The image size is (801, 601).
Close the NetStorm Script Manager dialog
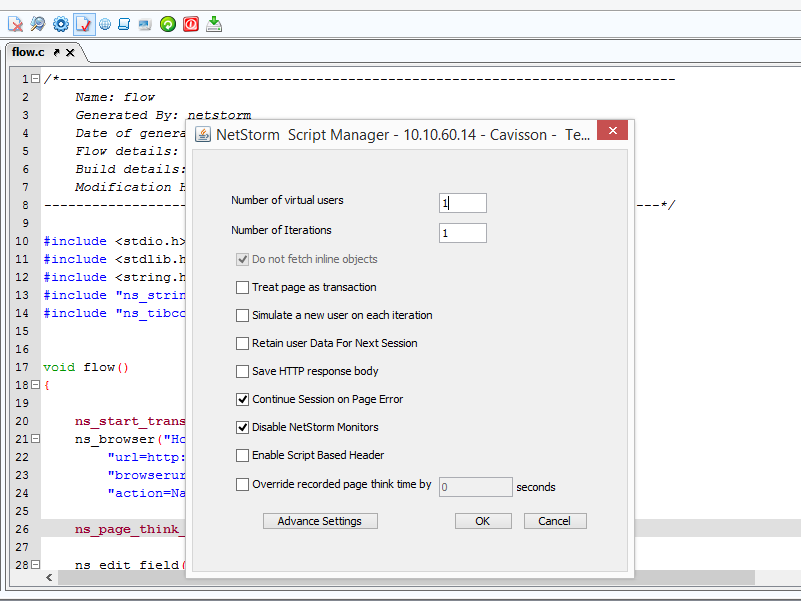click(x=612, y=130)
